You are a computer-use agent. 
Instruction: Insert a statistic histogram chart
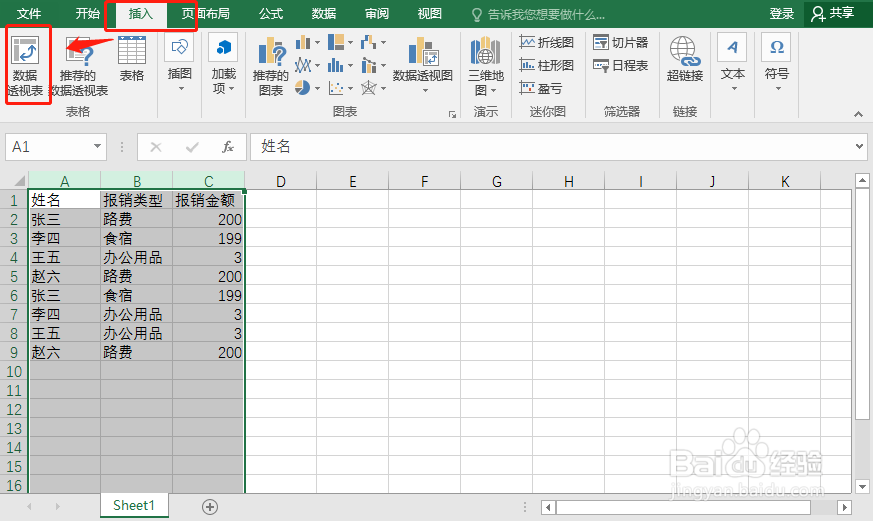pos(336,65)
